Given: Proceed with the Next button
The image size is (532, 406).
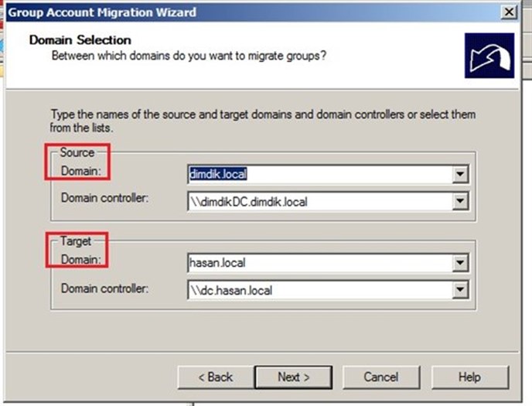Looking at the screenshot, I should (294, 377).
